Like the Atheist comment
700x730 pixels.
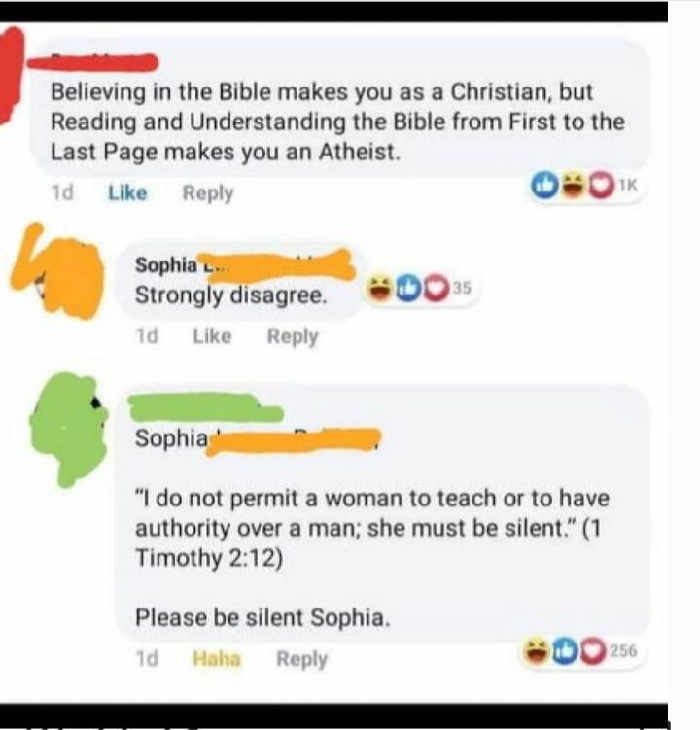click(x=127, y=192)
